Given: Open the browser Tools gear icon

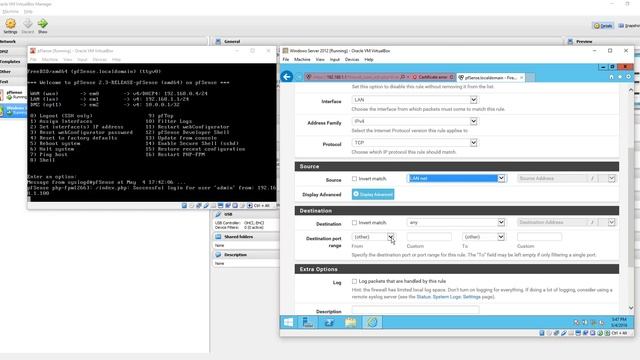Looking at the screenshot, I should (x=628, y=77).
